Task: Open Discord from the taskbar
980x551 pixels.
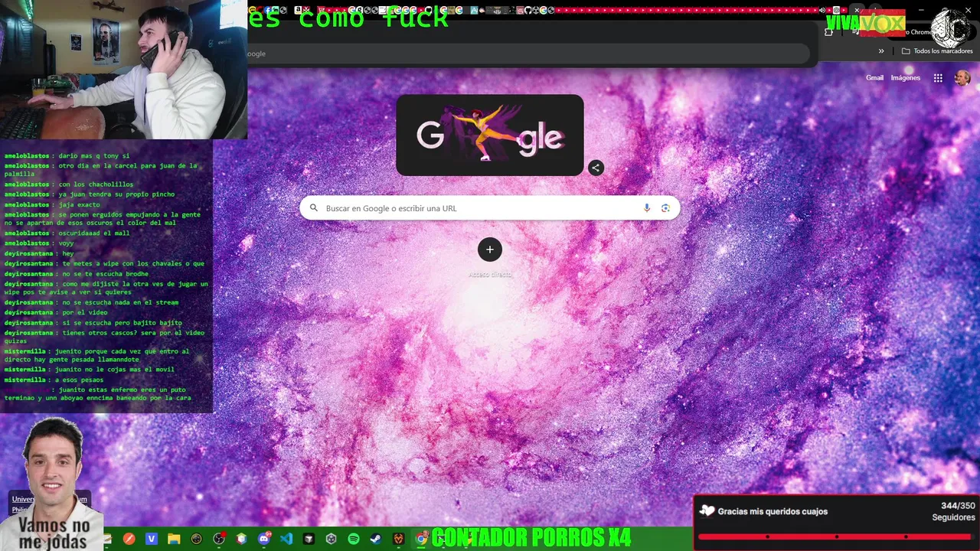Action: 264,539
